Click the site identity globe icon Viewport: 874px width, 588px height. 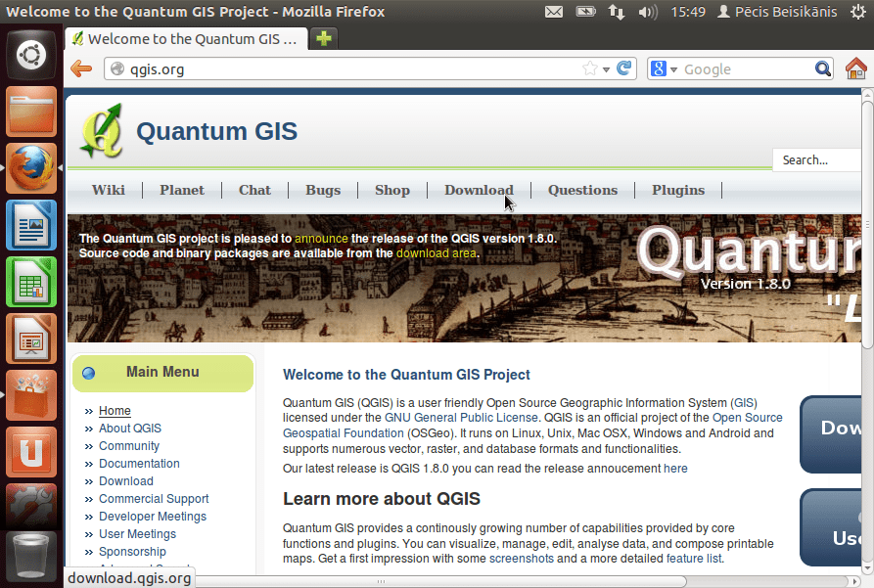117,68
